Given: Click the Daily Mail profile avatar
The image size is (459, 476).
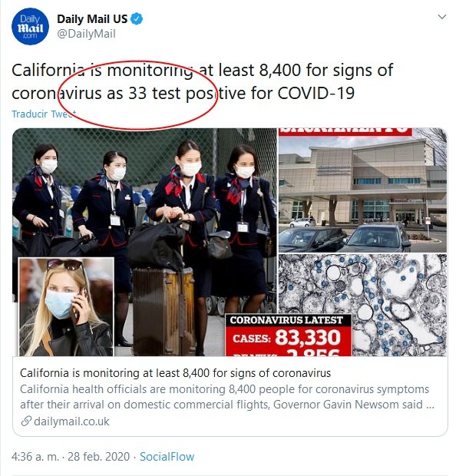Looking at the screenshot, I should (30, 27).
